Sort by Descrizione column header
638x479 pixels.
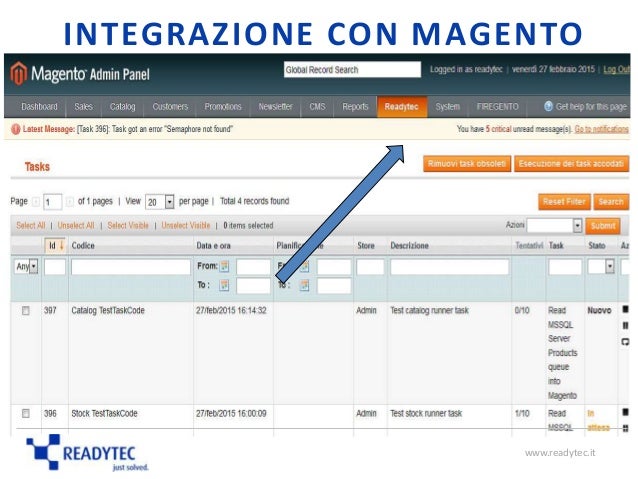409,245
